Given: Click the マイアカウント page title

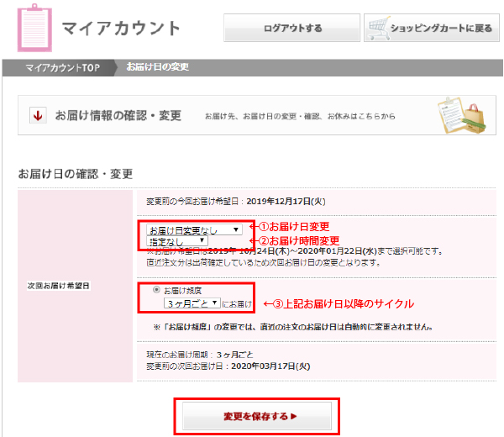Looking at the screenshot, I should (x=121, y=28).
